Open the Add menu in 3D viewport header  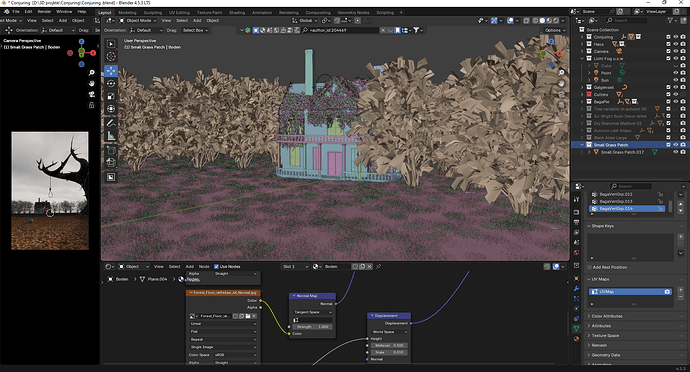[197, 20]
